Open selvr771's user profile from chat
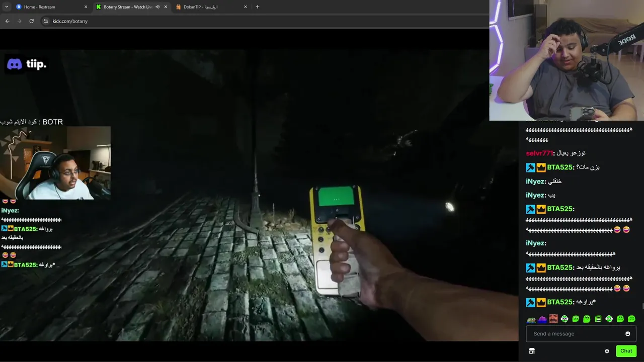644x362 pixels. 539,153
